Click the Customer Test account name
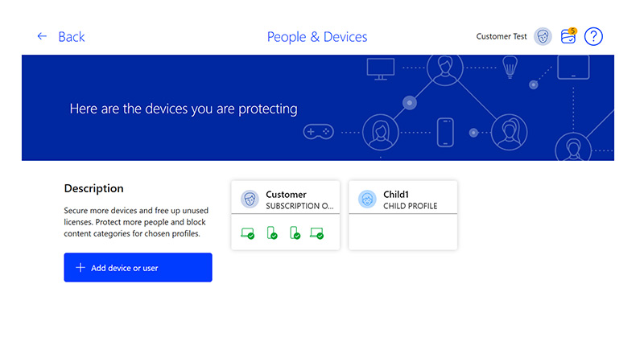644x362 pixels. point(502,37)
